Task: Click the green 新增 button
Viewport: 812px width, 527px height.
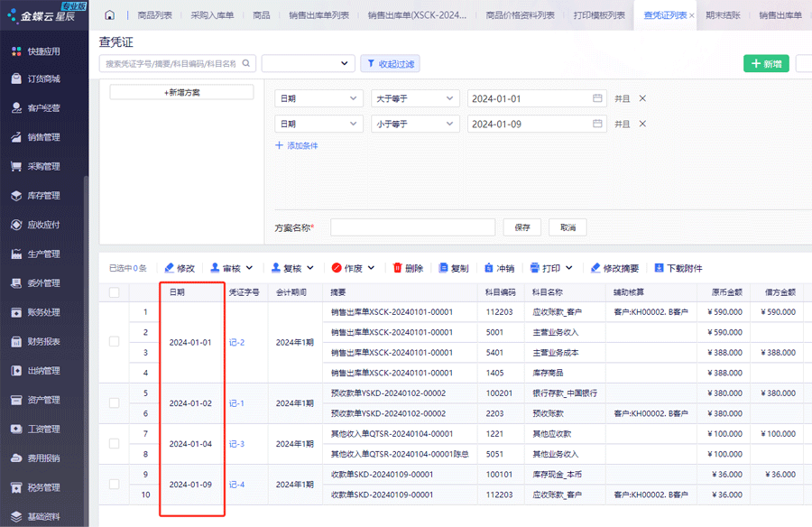Action: click(766, 64)
